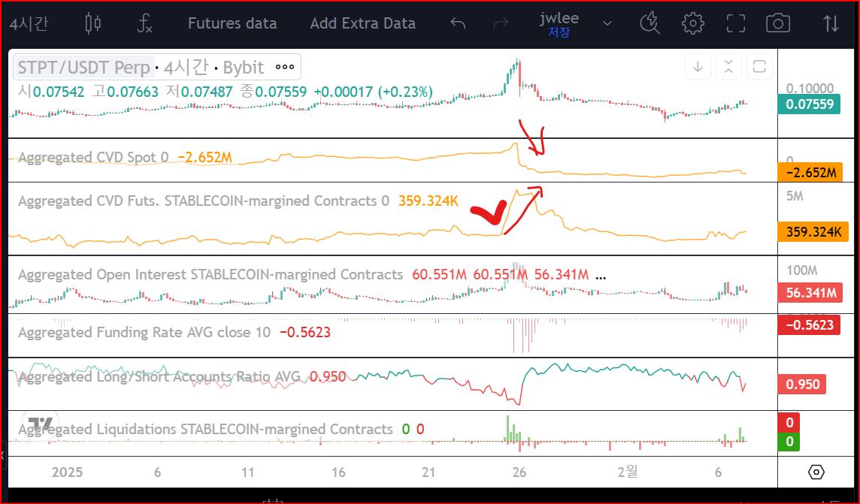
Task: Click the STPT/USDT Perp symbol title
Action: pos(83,68)
